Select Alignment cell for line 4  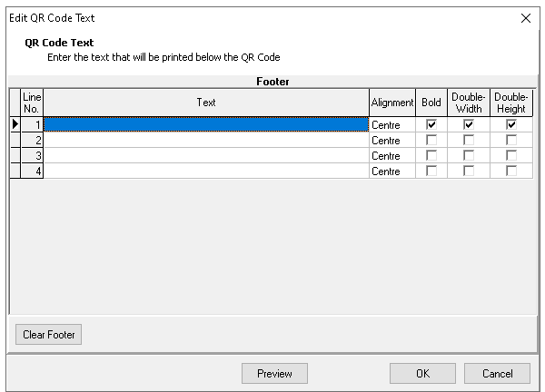[391, 171]
